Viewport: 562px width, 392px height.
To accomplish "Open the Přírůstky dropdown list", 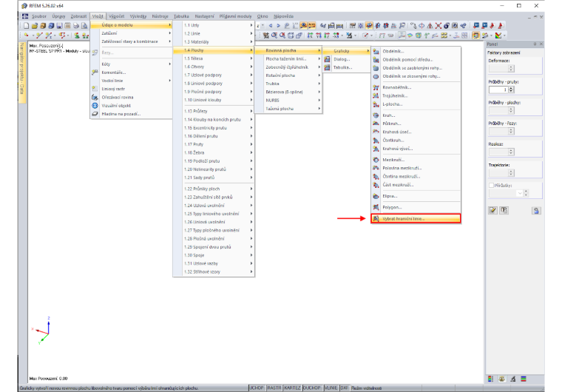I will pyautogui.click(x=520, y=193).
